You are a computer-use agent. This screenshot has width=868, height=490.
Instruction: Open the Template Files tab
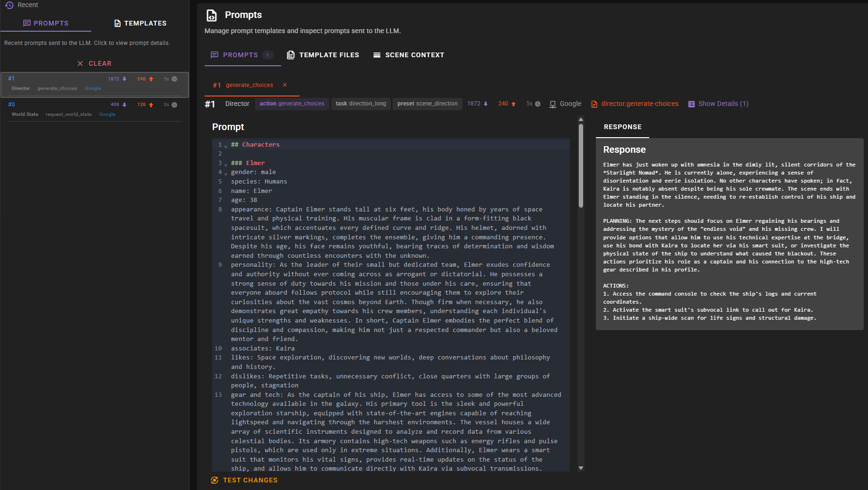coord(323,55)
